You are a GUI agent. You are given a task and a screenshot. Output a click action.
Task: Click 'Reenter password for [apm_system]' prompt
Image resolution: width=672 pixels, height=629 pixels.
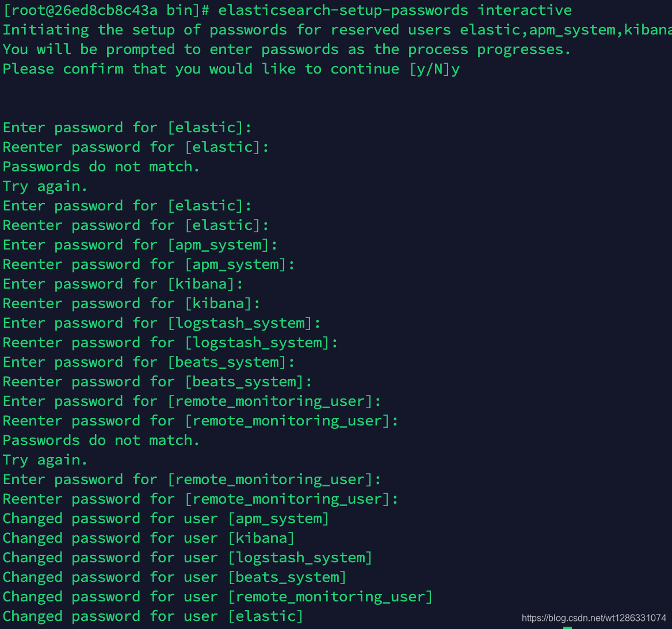[x=148, y=264]
